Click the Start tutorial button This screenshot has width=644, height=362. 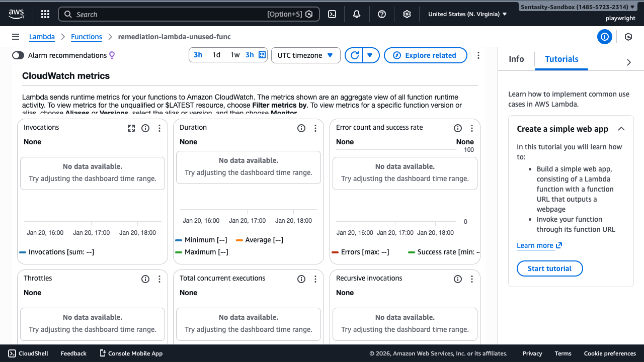click(x=549, y=268)
